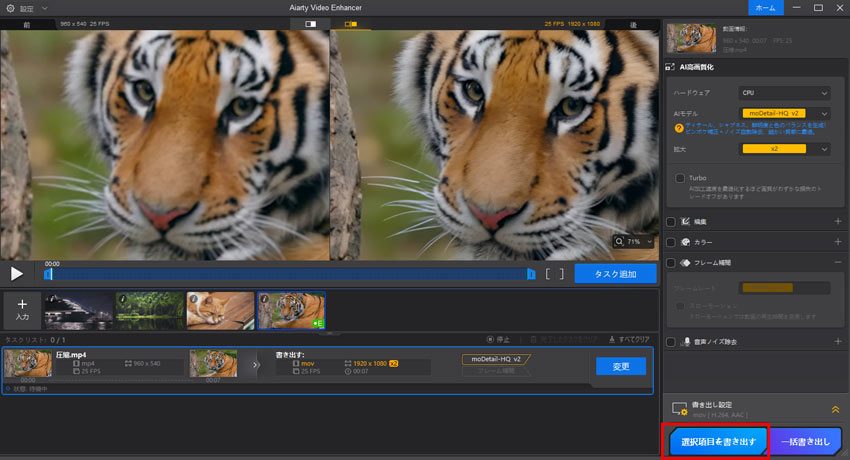Expand the カラー section with plus
850x460 pixels.
click(x=838, y=242)
